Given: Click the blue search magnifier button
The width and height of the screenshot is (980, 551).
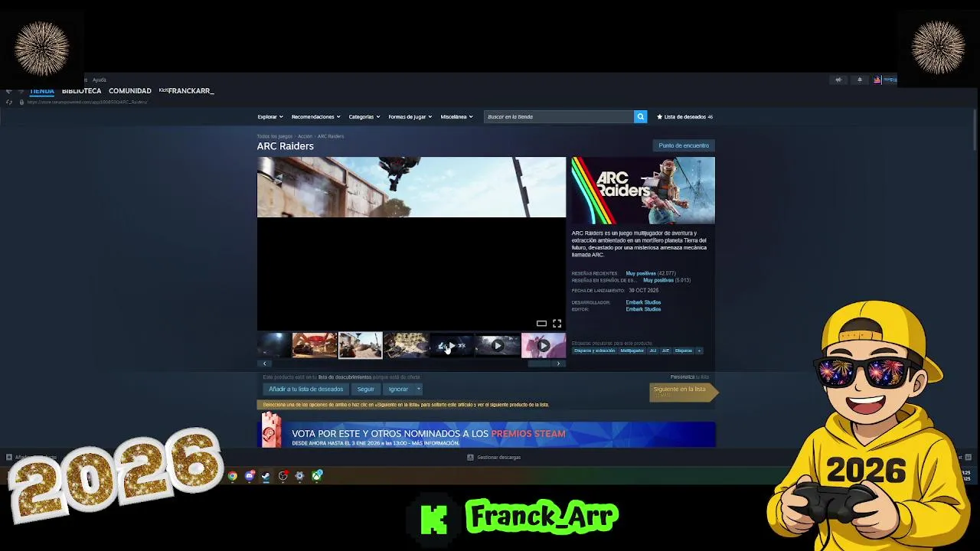Looking at the screenshot, I should [640, 116].
